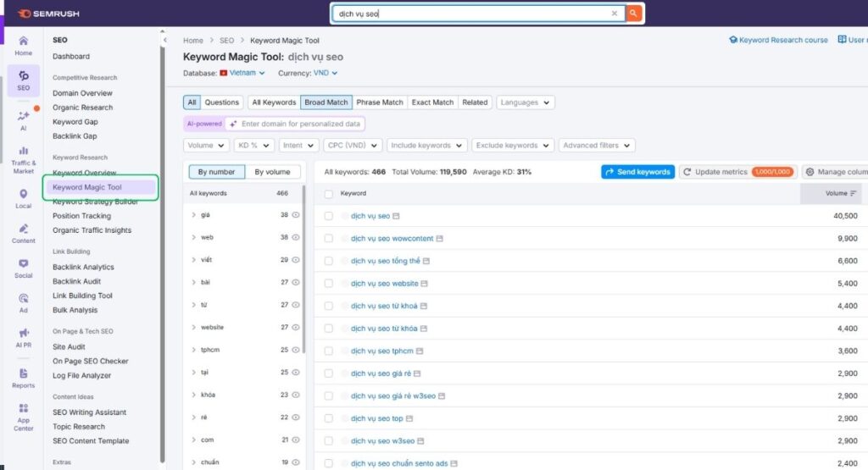Open the Volume filter dropdown
The height and width of the screenshot is (470, 868).
(x=206, y=146)
